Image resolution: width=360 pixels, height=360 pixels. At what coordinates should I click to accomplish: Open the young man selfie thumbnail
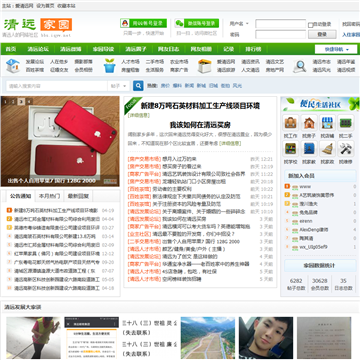pos(266,338)
